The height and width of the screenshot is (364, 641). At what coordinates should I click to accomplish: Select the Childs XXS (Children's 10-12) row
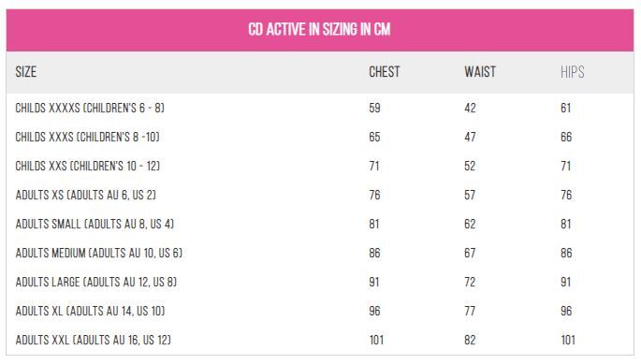click(x=320, y=166)
